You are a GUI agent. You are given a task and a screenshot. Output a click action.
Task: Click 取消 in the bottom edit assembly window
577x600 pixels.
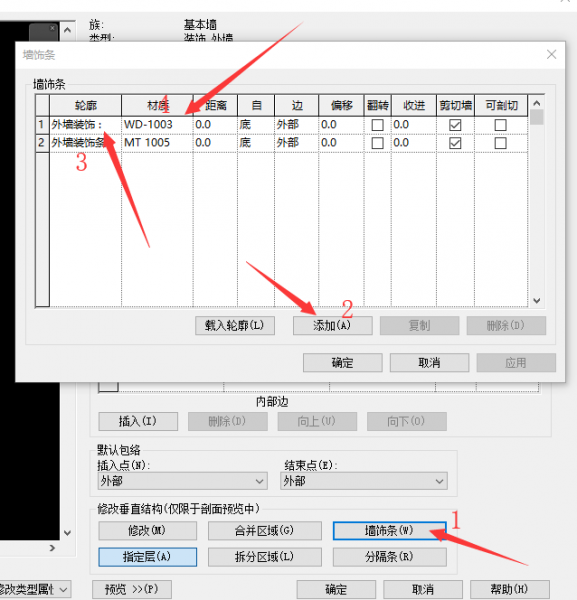[423, 589]
